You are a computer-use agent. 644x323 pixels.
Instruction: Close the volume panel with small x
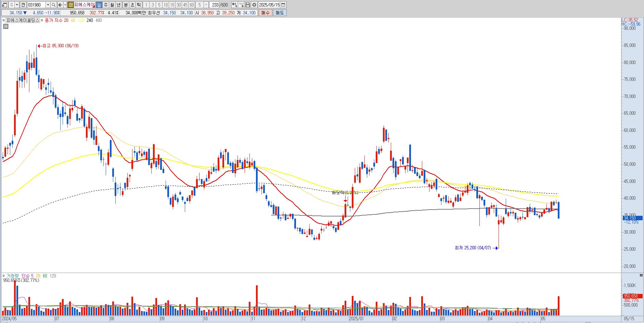coord(641,275)
